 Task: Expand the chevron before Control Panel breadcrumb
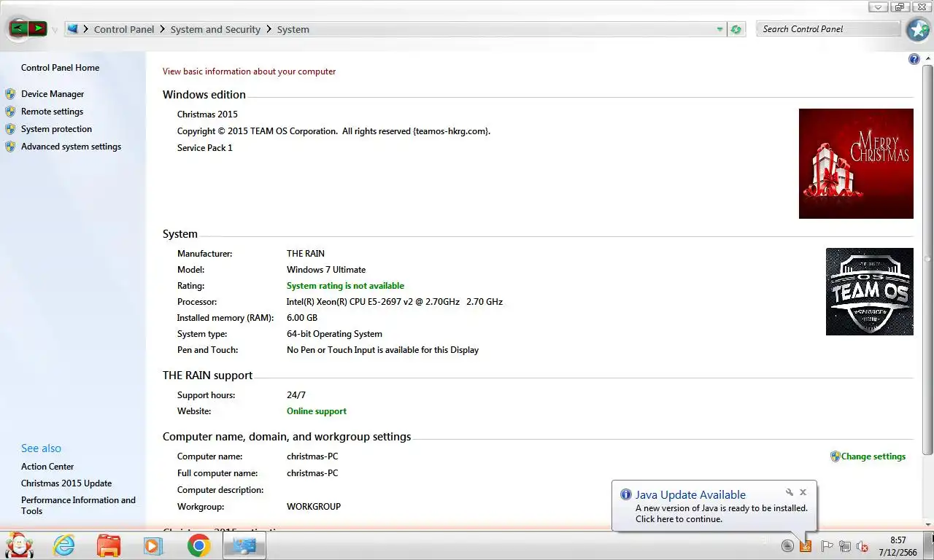point(86,29)
